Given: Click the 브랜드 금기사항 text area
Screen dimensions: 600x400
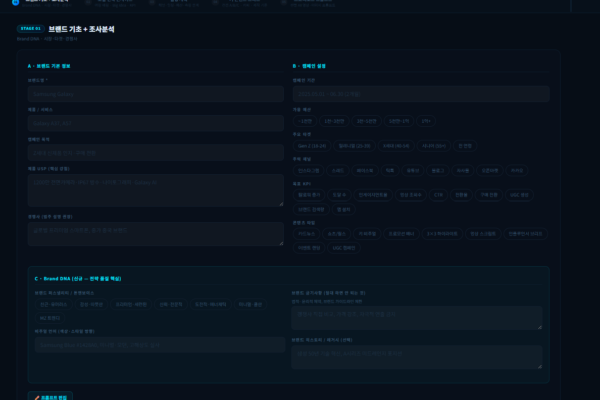Looking at the screenshot, I should (417, 318).
